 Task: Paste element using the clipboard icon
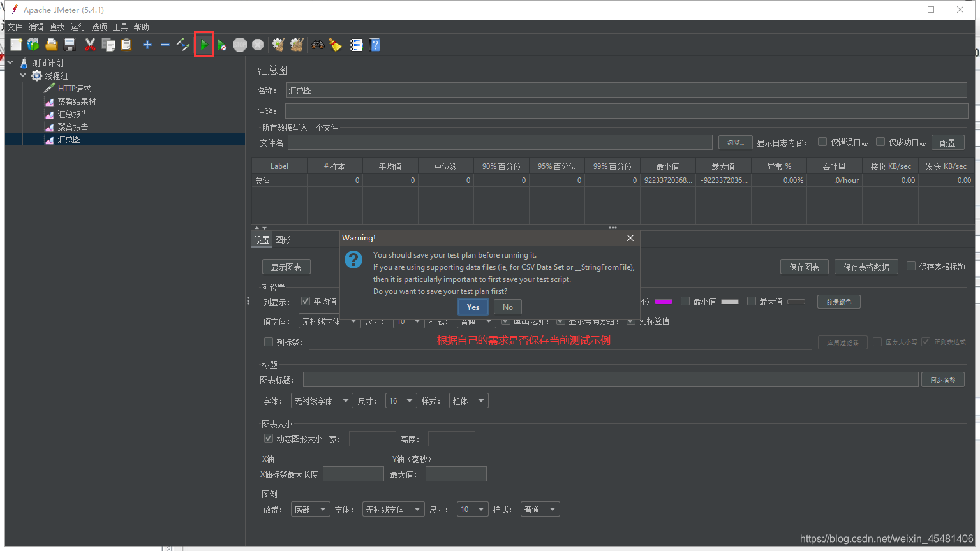[x=126, y=45]
